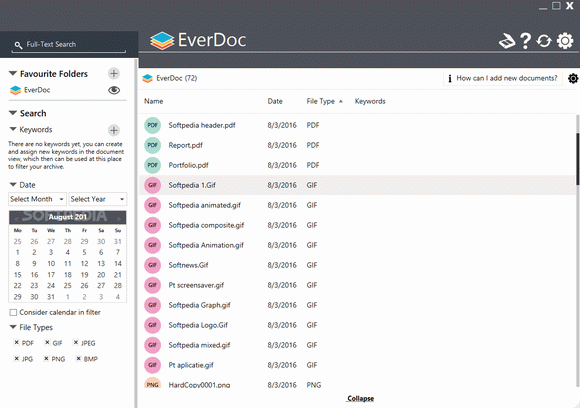Image resolution: width=580 pixels, height=408 pixels.
Task: Click the GIF icon of Softpedia Graph.gif
Action: point(152,305)
